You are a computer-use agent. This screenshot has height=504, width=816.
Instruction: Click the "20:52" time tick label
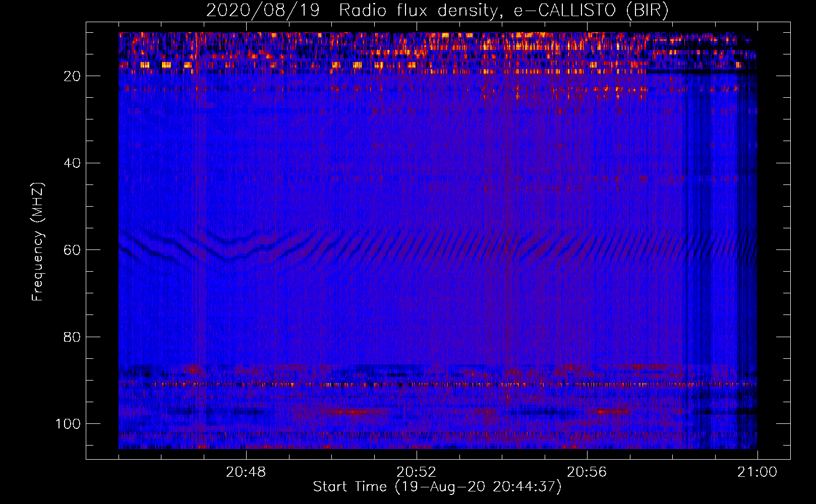pos(417,472)
